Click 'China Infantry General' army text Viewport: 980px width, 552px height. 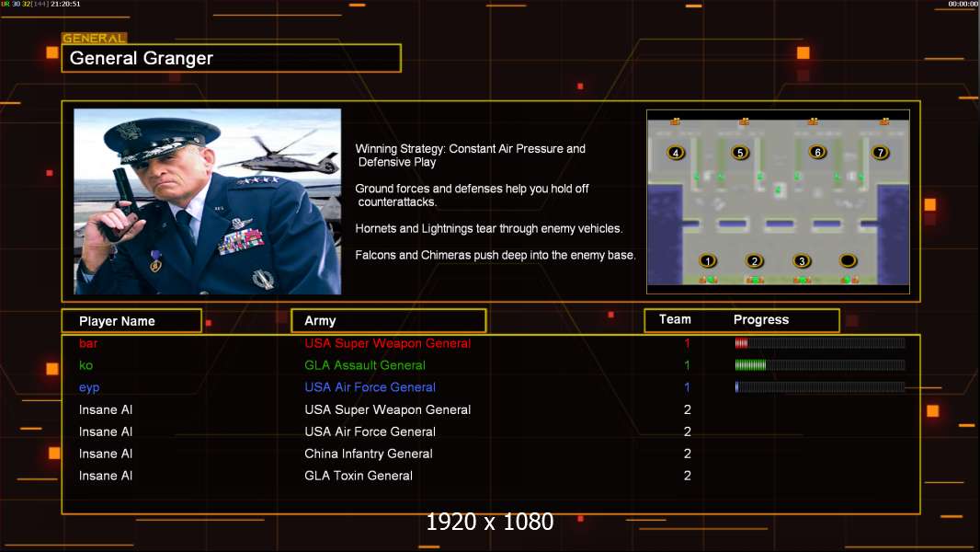click(x=368, y=454)
